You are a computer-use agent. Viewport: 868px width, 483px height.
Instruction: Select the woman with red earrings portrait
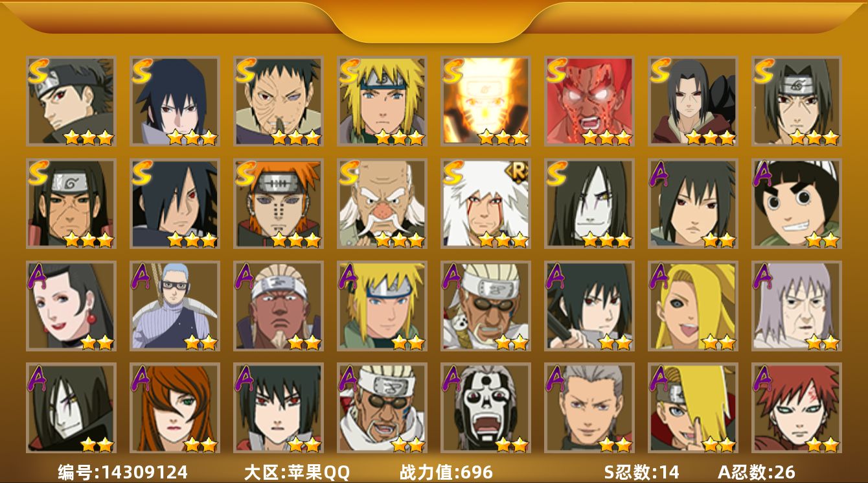pos(71,305)
